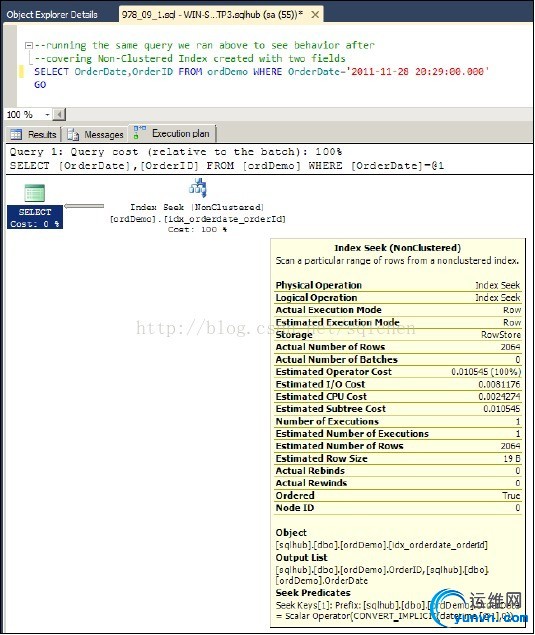The height and width of the screenshot is (635, 535).
Task: Select the Execution plan tab
Action: pos(172,133)
